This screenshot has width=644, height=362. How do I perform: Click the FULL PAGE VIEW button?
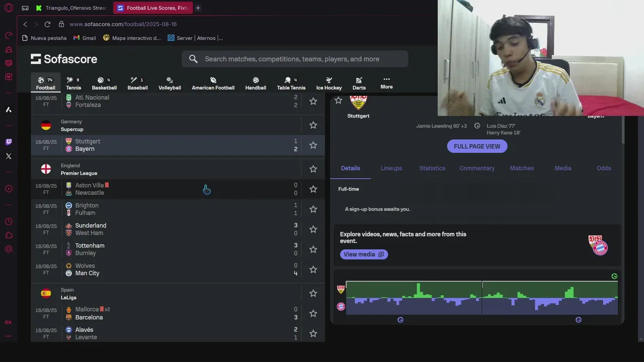(477, 146)
